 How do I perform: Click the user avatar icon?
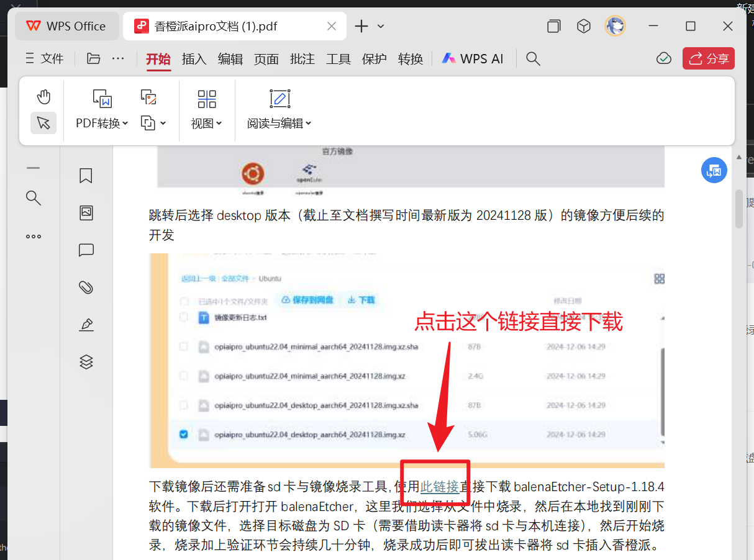615,26
